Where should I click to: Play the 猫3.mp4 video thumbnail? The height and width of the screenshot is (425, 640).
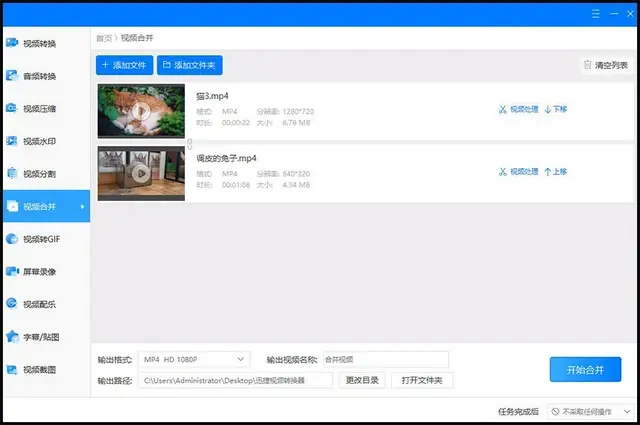(141, 111)
